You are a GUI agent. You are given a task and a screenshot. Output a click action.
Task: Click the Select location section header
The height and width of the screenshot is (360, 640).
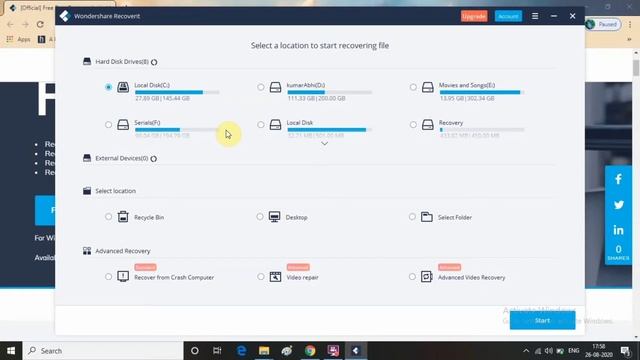point(116,191)
